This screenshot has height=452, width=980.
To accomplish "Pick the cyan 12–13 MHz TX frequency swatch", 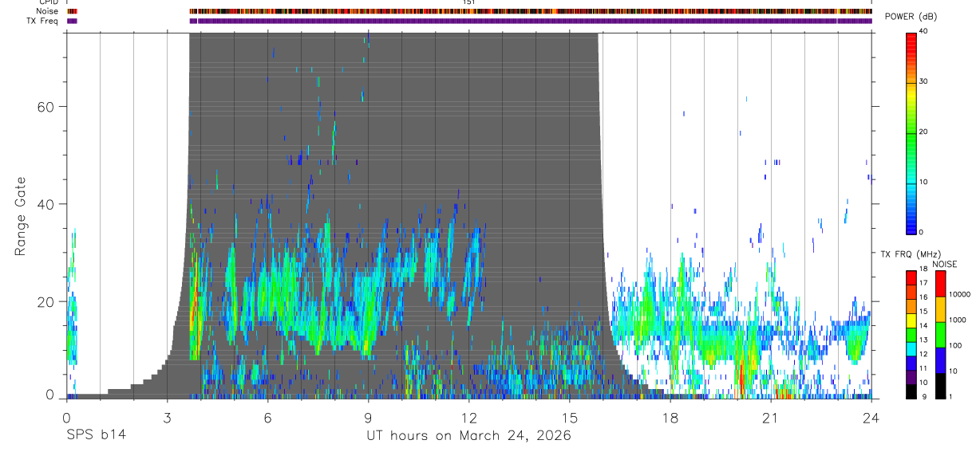I will [911, 348].
